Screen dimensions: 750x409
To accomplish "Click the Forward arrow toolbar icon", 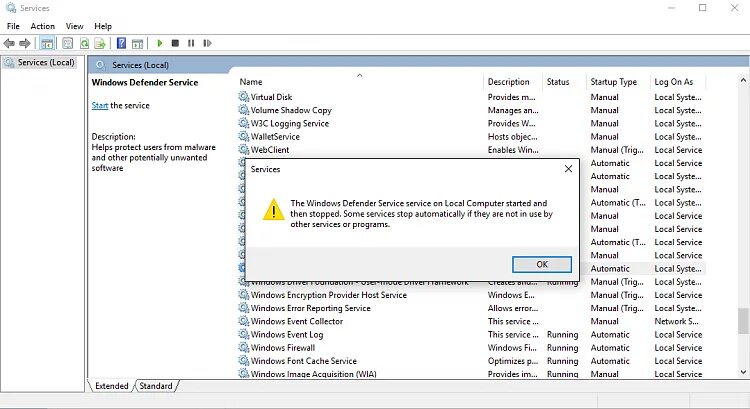I will click(x=24, y=44).
